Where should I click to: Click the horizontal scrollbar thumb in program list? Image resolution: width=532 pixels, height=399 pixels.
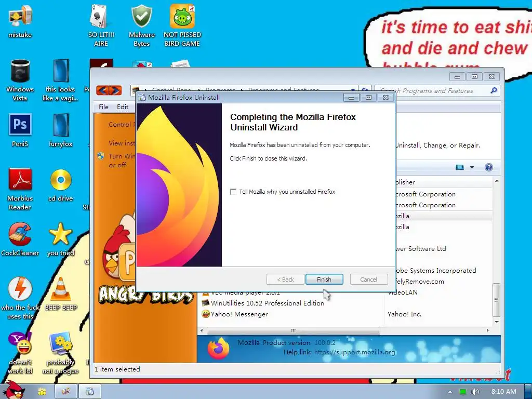[293, 330]
